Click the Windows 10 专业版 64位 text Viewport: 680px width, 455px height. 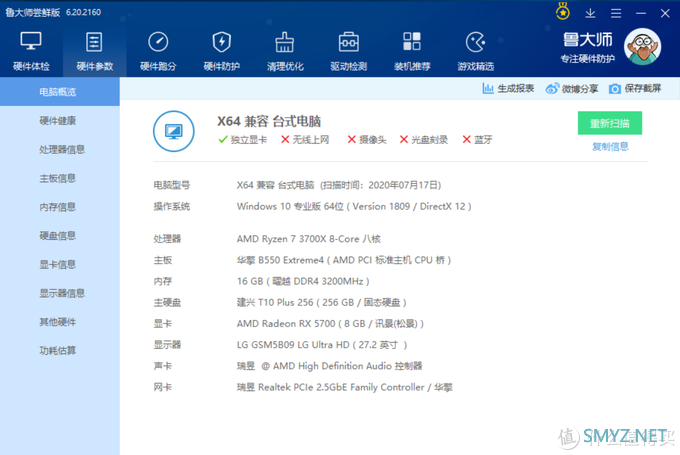[x=290, y=206]
